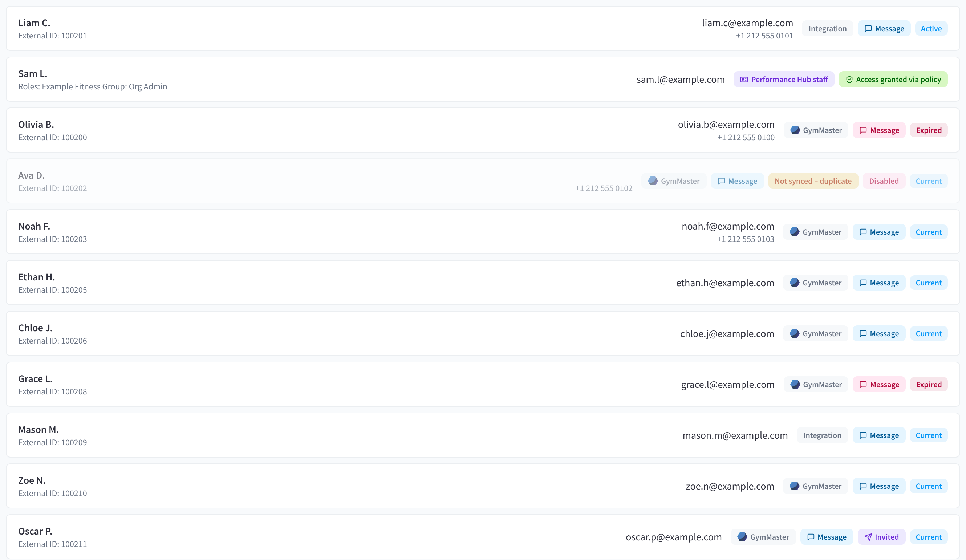The height and width of the screenshot is (560, 966).
Task: Click the chat bubble icon in Olivia B.'s Message button
Action: [x=863, y=131]
